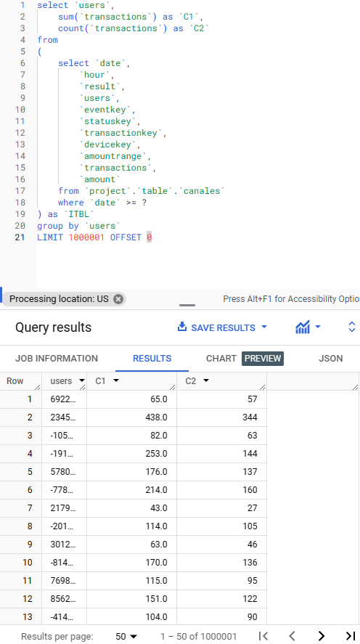The image size is (360, 644).
Task: Click C1 value 43.0
Action: coord(158,508)
